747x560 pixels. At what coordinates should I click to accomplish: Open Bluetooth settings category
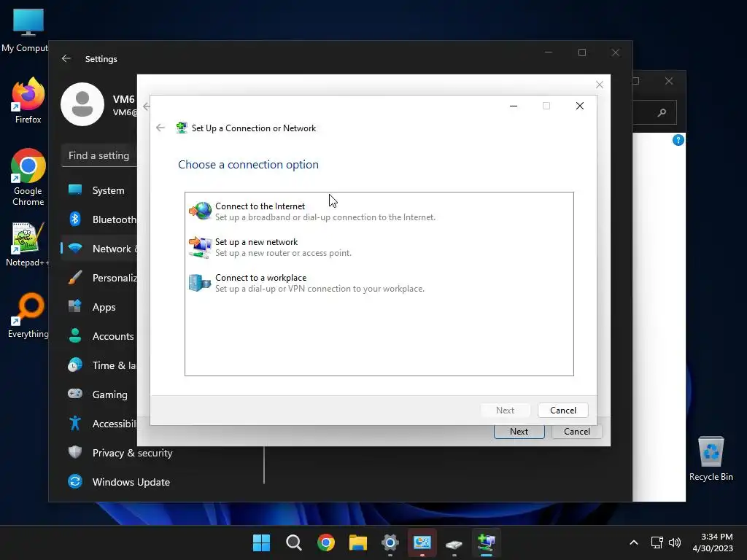click(x=99, y=219)
